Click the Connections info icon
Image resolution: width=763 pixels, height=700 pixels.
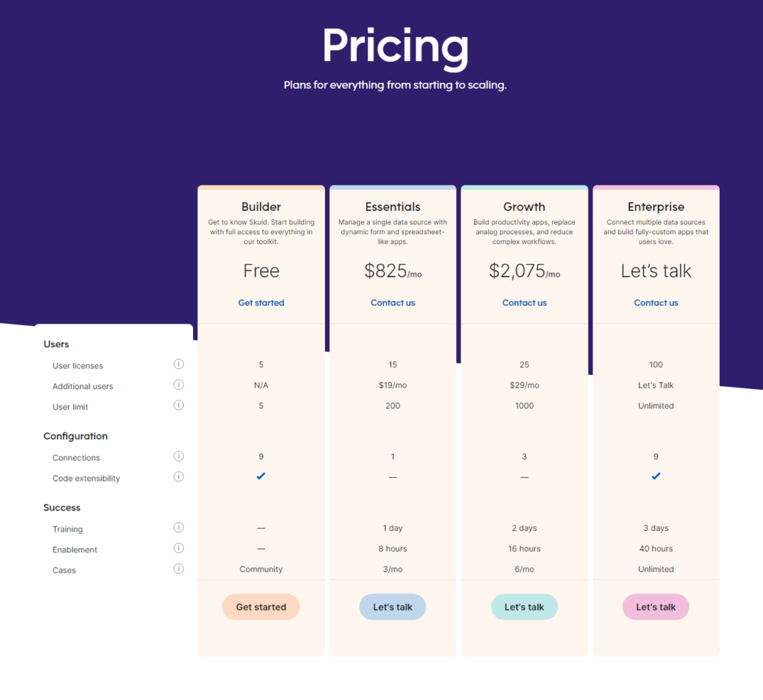[x=178, y=456]
